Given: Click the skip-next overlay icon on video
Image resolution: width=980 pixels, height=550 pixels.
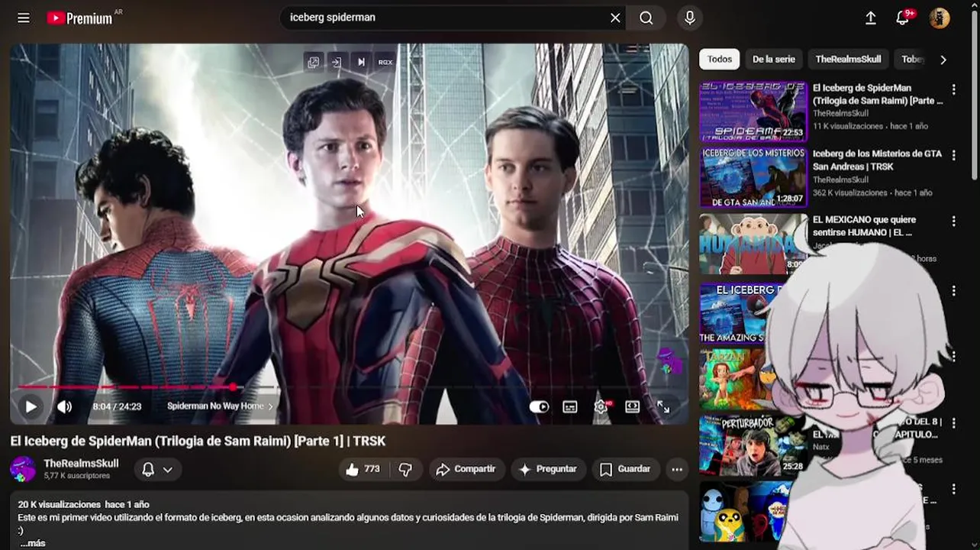Looking at the screenshot, I should (361, 63).
